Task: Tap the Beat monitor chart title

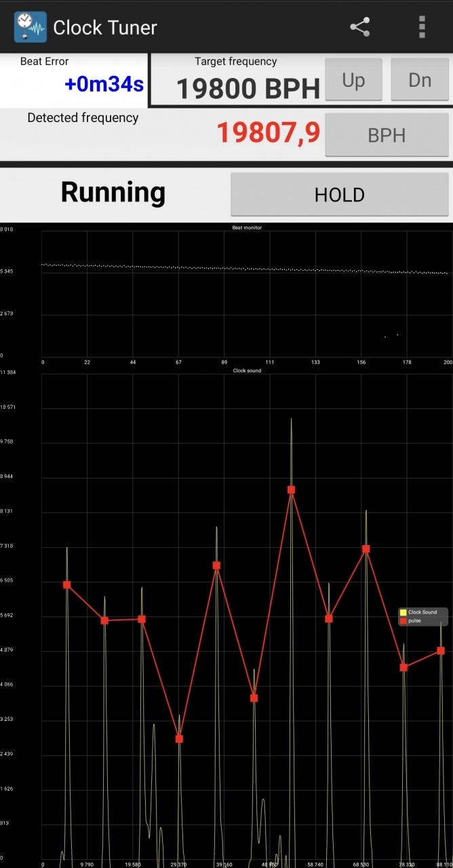Action: click(247, 228)
